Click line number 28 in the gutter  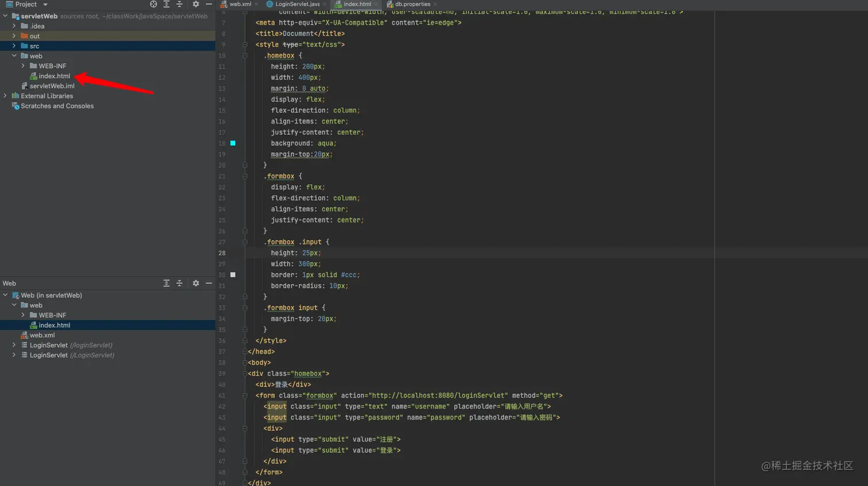click(x=222, y=253)
